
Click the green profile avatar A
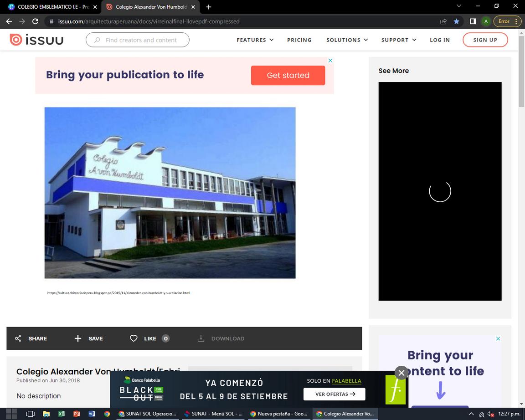click(x=486, y=21)
